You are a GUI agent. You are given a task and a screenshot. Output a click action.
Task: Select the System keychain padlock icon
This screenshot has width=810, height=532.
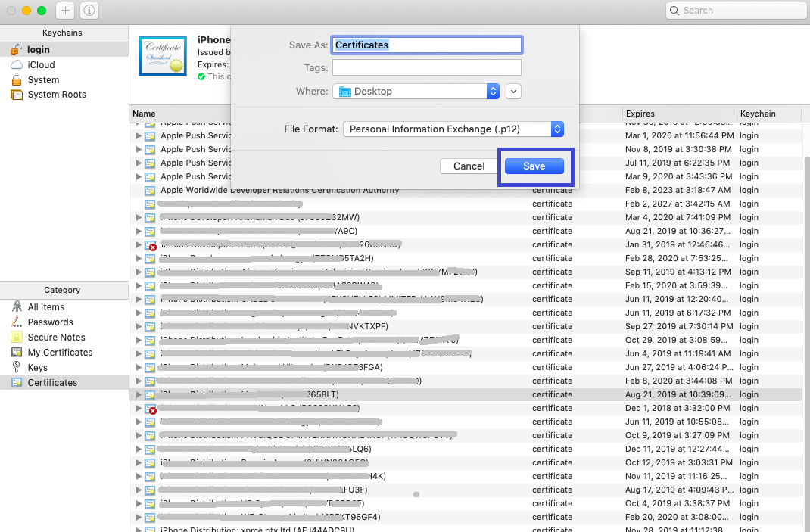pos(17,79)
